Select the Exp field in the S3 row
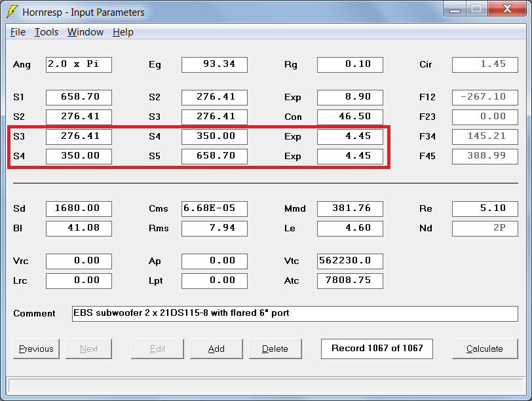532x401 pixels. coord(350,137)
